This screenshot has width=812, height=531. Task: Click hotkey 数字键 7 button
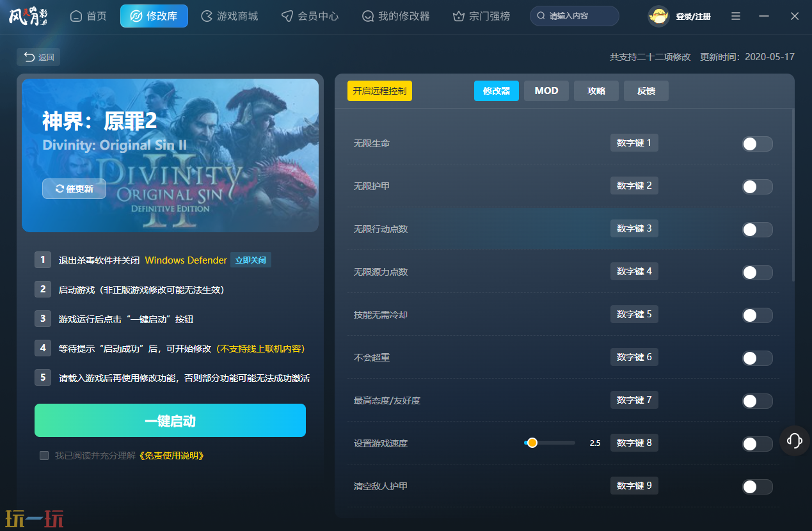tap(634, 400)
